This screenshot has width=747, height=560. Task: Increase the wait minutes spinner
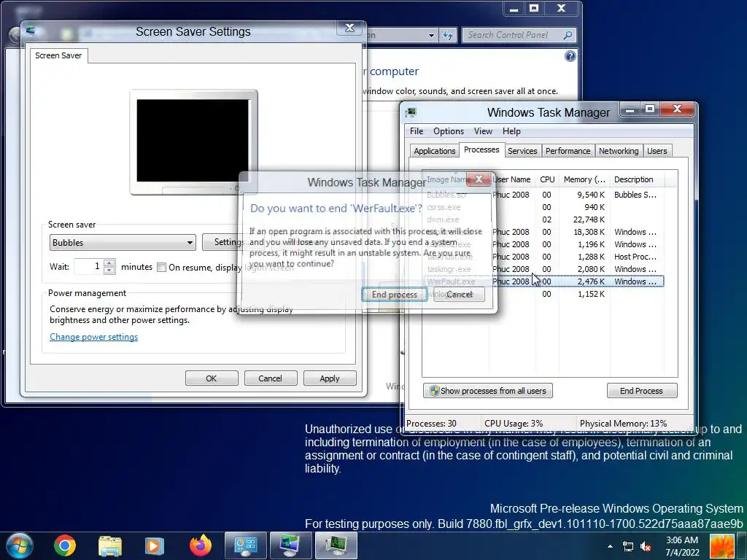pos(109,262)
